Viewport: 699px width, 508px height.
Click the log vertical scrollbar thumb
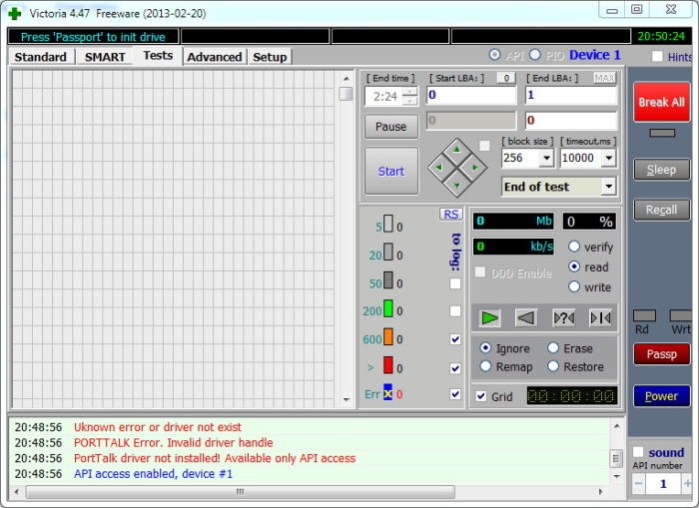pyautogui.click(x=616, y=458)
